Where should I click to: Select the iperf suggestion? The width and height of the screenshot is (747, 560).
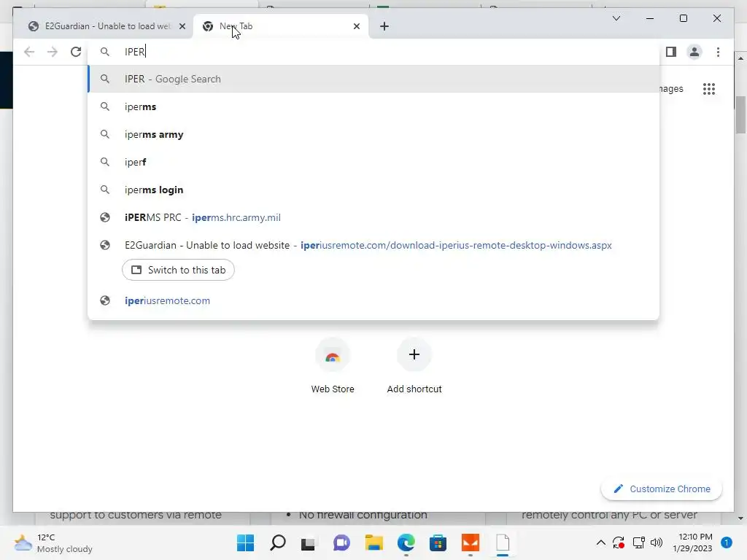coord(373,162)
